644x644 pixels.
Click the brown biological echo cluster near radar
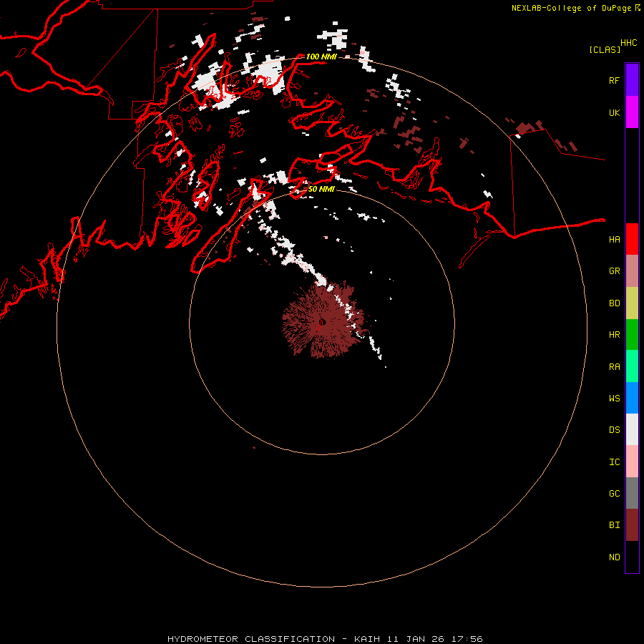click(323, 321)
